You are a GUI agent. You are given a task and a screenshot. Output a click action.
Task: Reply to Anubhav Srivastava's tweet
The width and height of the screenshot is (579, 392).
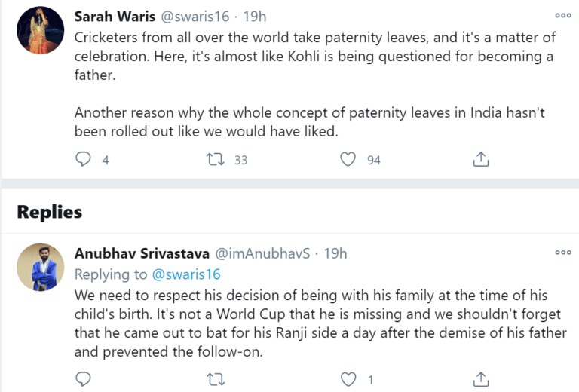84,378
